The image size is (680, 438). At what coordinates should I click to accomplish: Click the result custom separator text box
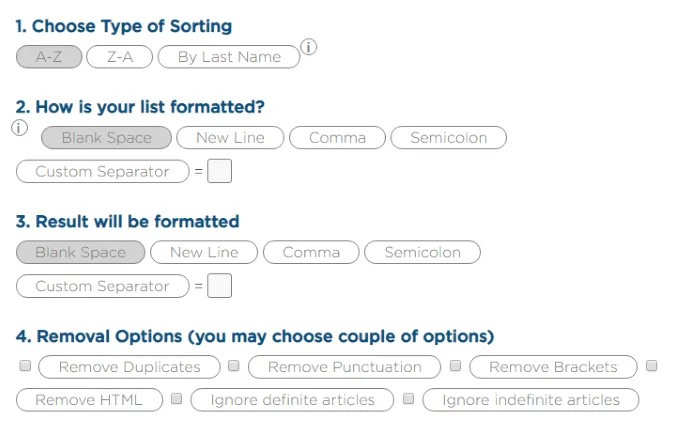coord(220,286)
